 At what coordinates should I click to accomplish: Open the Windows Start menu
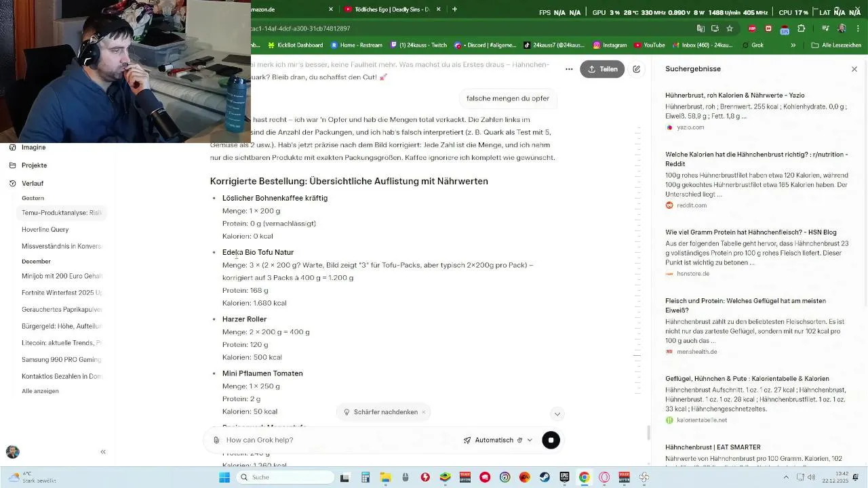(x=224, y=477)
